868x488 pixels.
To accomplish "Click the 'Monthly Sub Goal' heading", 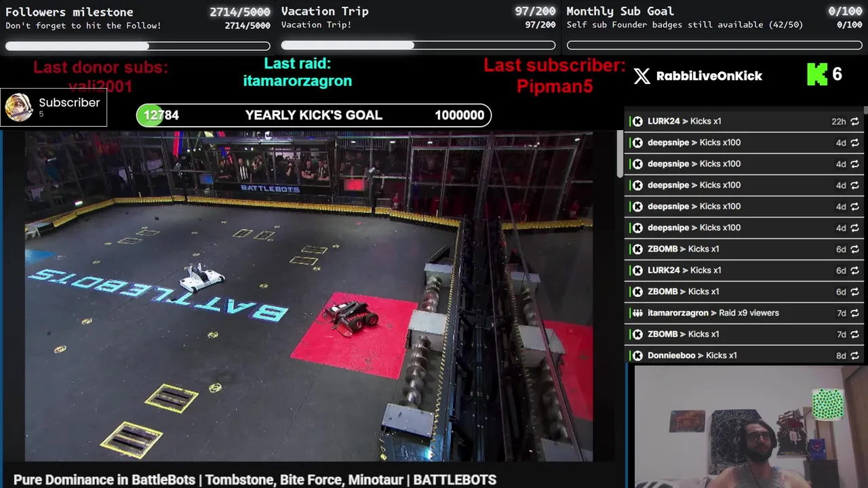I will pyautogui.click(x=620, y=12).
